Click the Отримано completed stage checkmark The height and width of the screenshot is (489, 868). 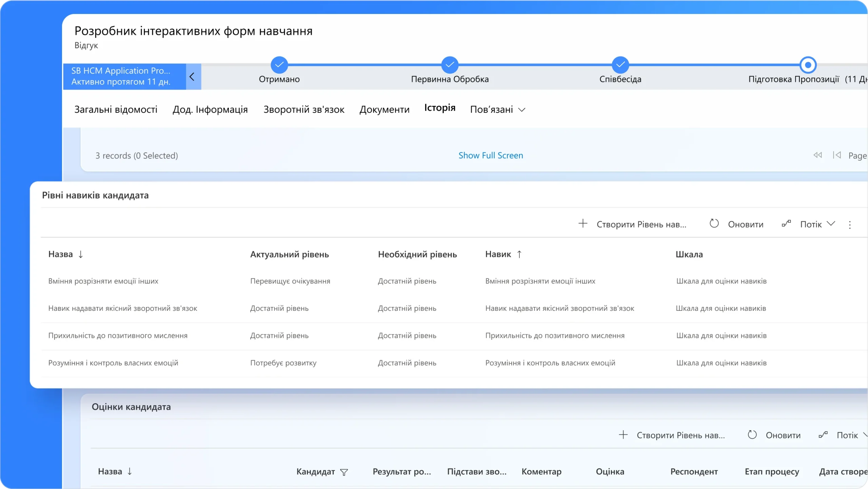[x=279, y=64]
